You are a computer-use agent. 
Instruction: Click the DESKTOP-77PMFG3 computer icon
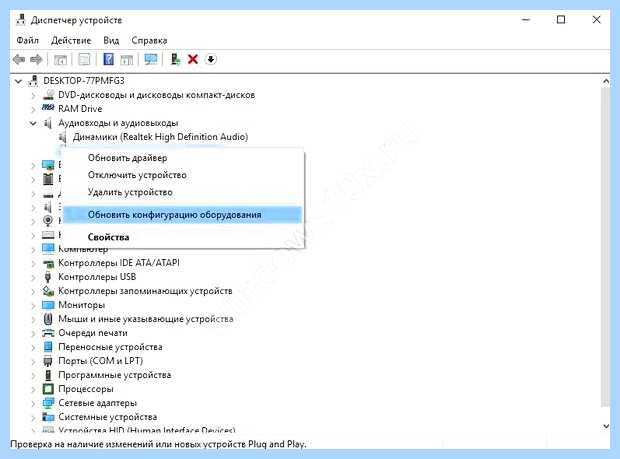(33, 81)
